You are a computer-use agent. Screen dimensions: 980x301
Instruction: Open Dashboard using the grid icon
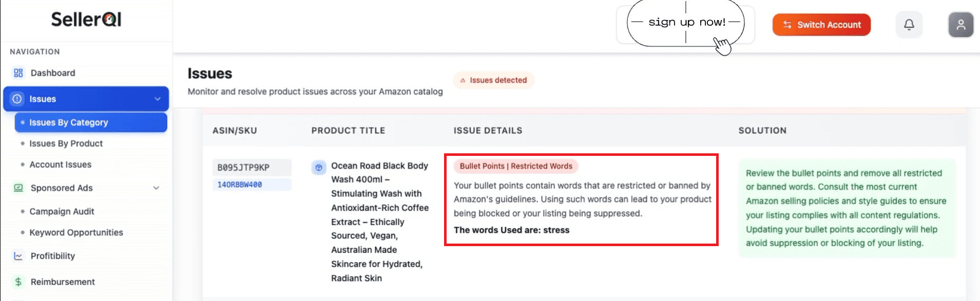tap(18, 72)
